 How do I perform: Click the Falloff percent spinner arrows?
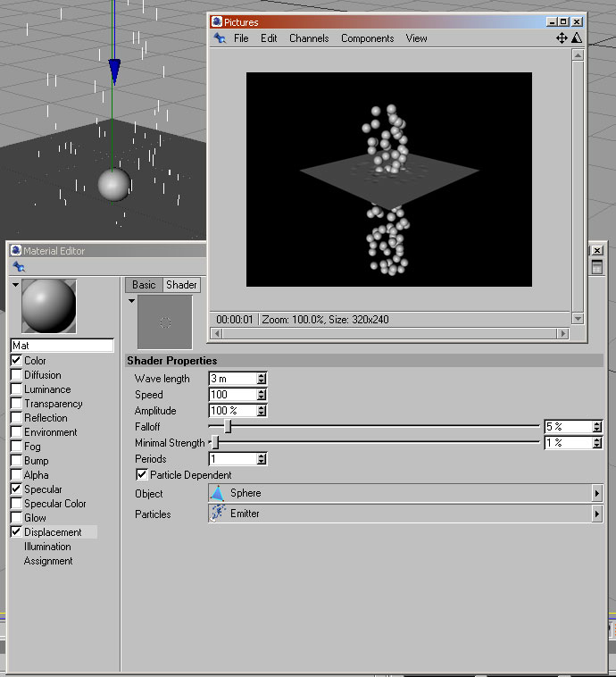pyautogui.click(x=597, y=427)
